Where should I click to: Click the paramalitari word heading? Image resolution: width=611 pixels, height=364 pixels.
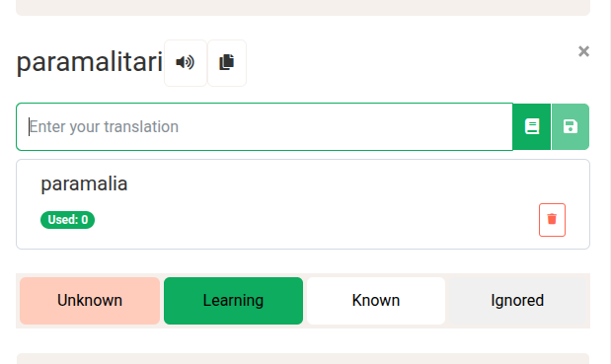(89, 62)
